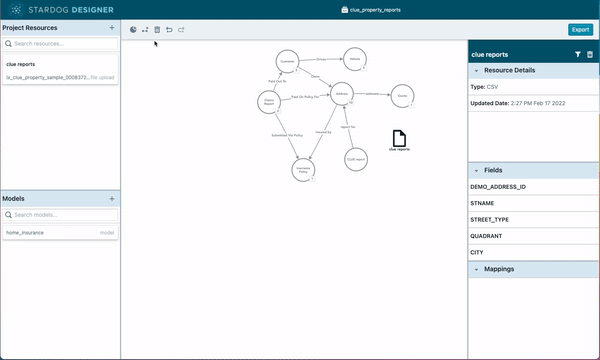Select the add-relationship link tool

[x=145, y=29]
